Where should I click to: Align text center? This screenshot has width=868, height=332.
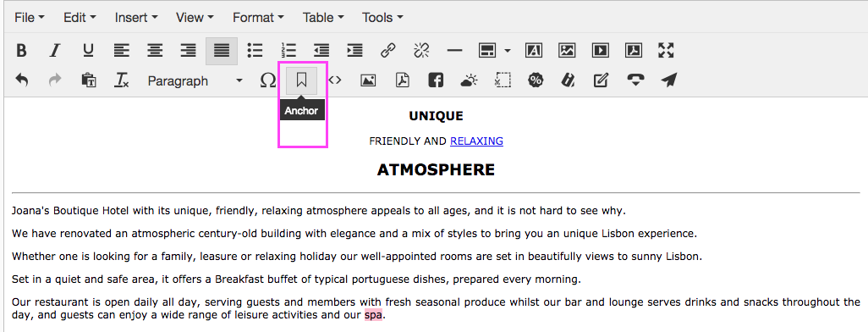coord(155,51)
